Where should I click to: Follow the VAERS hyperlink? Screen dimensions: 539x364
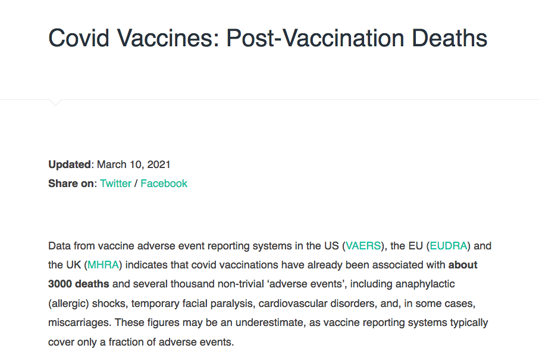(363, 246)
